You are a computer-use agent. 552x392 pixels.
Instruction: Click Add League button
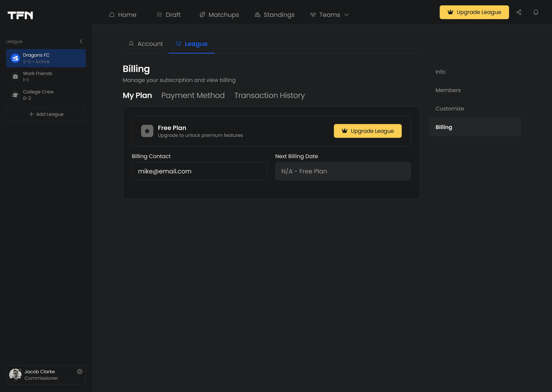click(46, 114)
